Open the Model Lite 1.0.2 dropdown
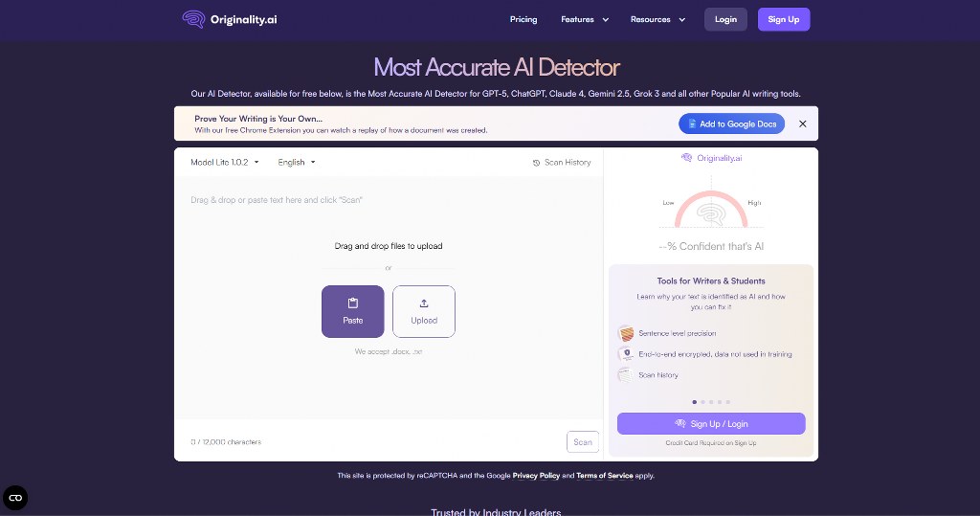 point(224,162)
